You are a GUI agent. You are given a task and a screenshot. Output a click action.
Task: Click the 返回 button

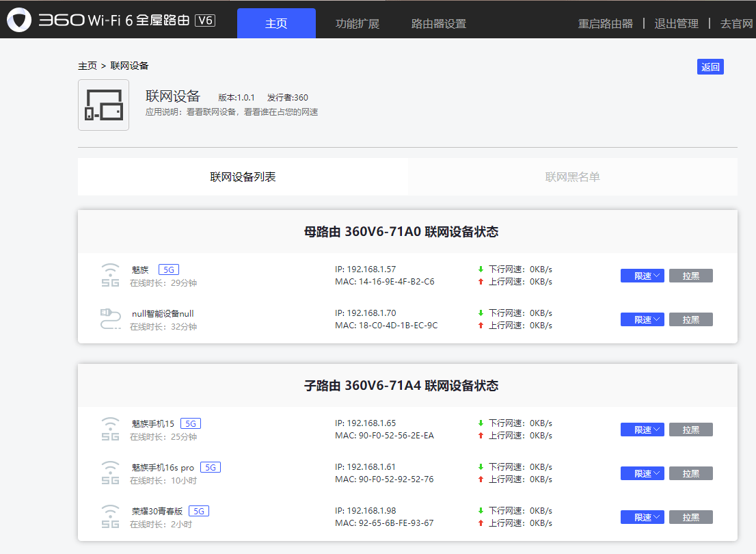pos(710,66)
